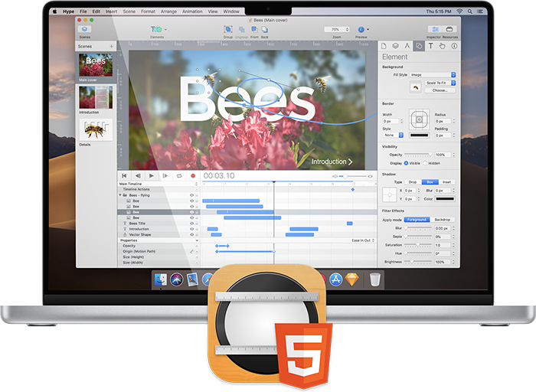Click the Choose... image button

(x=440, y=90)
